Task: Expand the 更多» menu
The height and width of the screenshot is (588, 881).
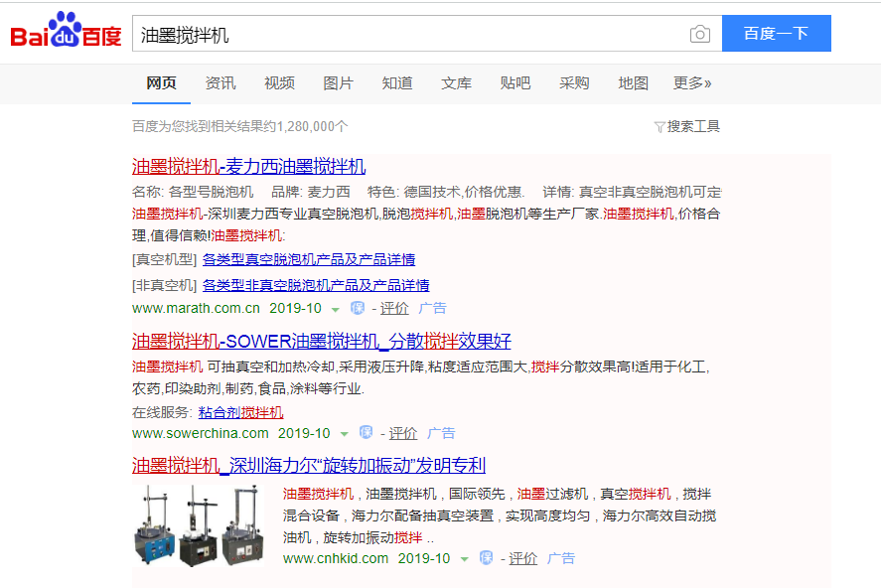Action: tap(692, 83)
